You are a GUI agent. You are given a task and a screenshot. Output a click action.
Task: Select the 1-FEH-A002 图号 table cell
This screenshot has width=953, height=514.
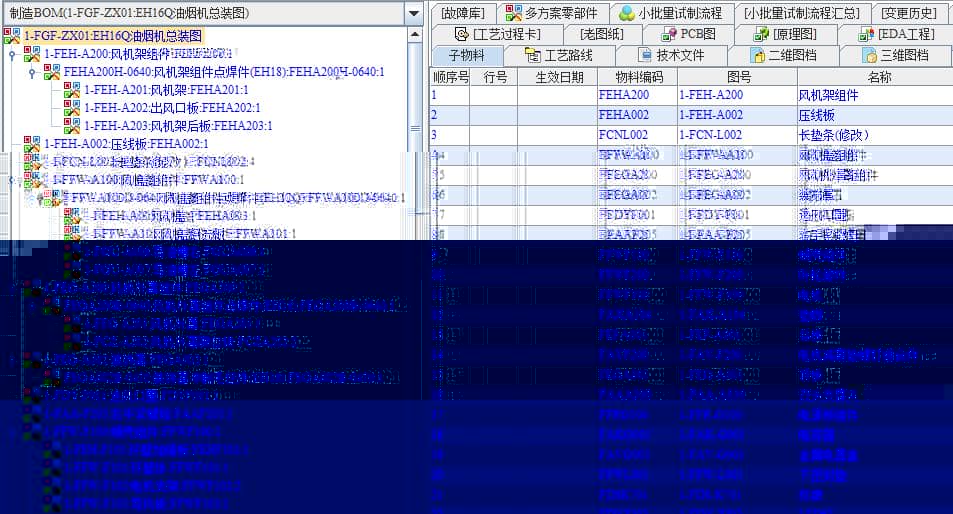737,115
